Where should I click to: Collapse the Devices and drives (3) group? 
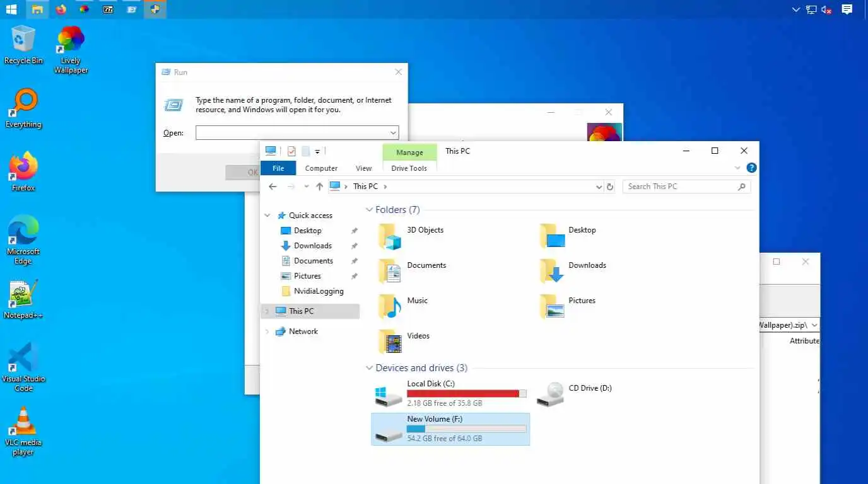[x=369, y=368]
